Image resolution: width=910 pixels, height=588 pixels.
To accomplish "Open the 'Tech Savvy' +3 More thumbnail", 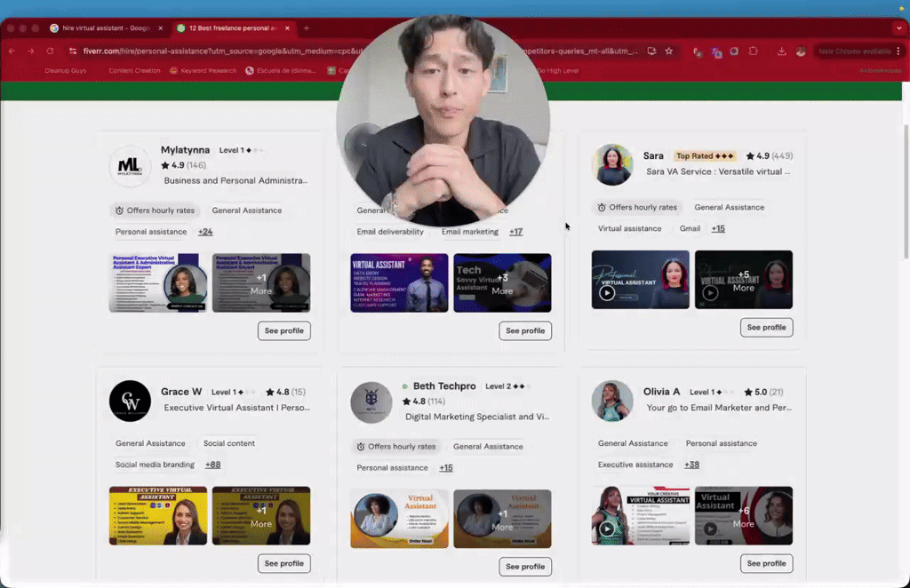I will coord(503,283).
